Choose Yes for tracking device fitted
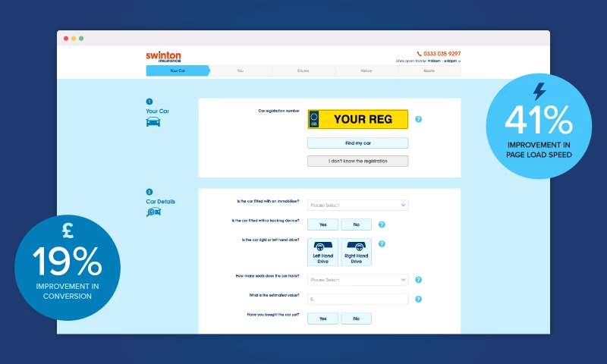Viewport: 607px width, 364px height. [323, 224]
